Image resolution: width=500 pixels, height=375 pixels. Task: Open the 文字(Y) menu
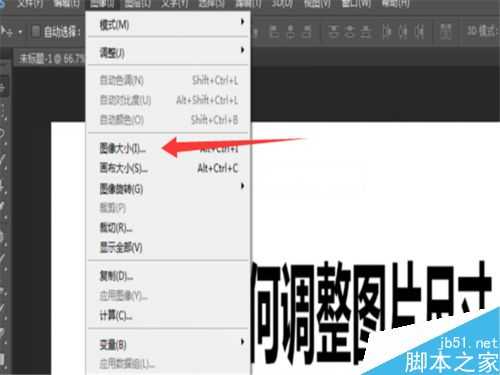point(174,3)
